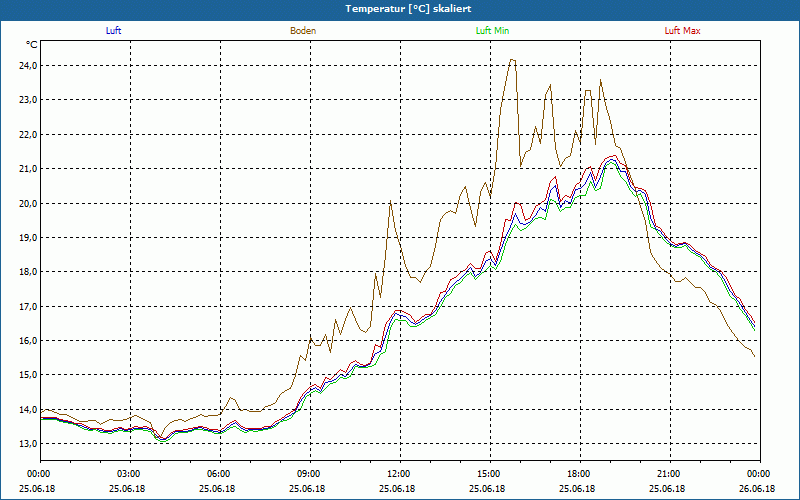The height and width of the screenshot is (500, 800).
Task: Toggle the Luft Max series legend
Action: [x=683, y=31]
